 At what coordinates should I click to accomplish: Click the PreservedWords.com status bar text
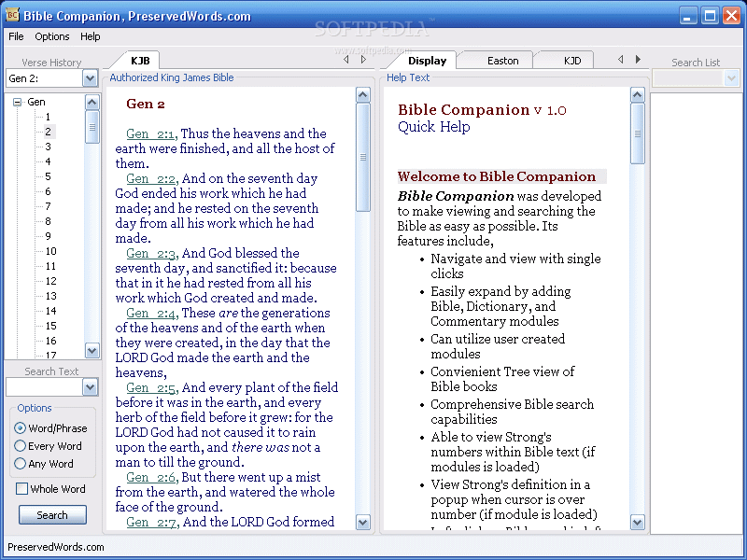point(56,547)
